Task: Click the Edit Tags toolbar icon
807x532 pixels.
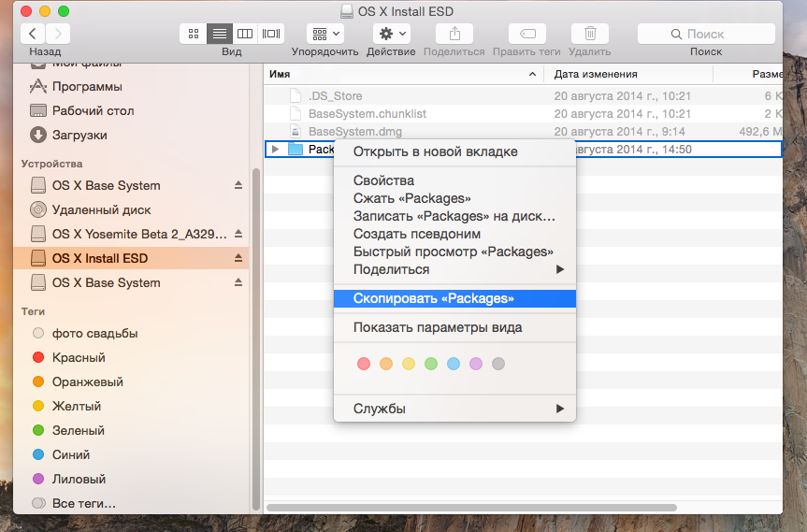Action: coord(526,34)
